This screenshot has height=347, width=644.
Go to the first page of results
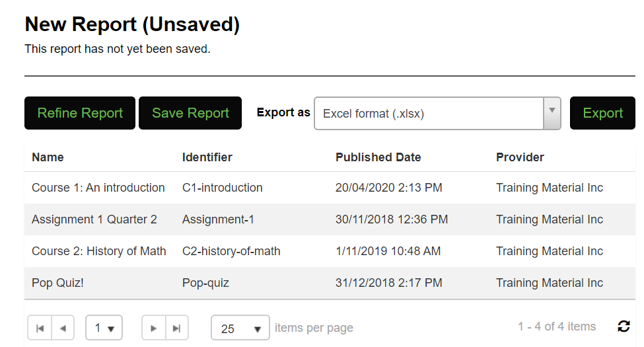coord(40,328)
